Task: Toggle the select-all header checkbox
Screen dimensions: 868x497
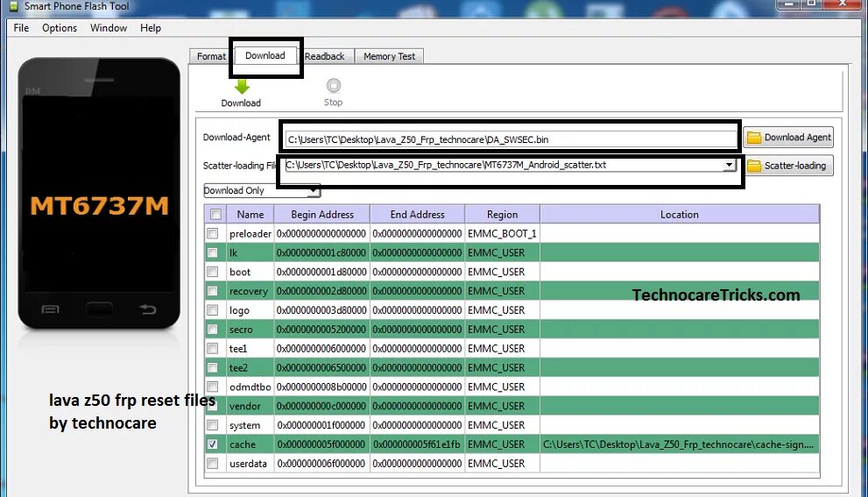Action: [x=215, y=215]
